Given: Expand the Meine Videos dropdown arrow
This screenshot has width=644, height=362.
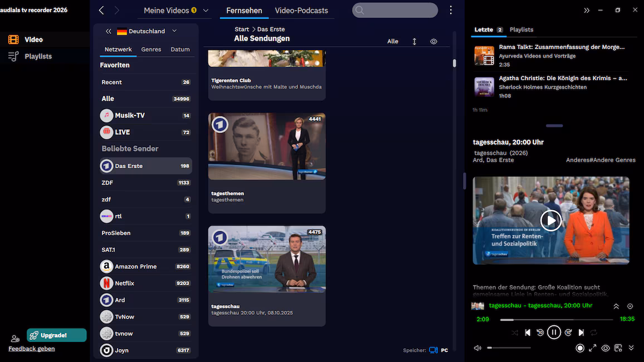Looking at the screenshot, I should (x=206, y=11).
